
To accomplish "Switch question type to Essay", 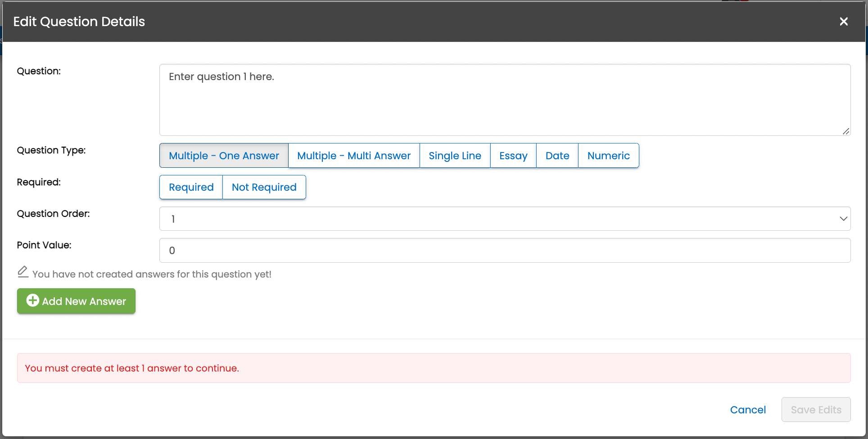I will click(513, 156).
